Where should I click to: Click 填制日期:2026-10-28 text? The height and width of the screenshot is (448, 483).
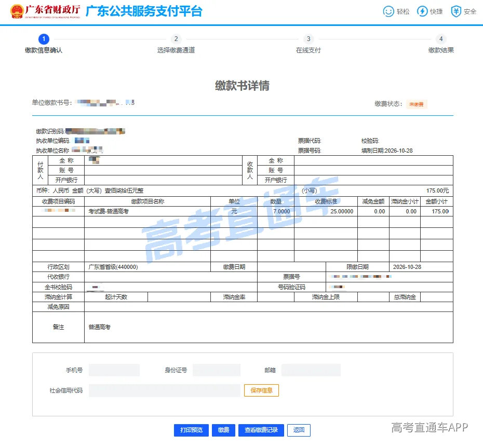[387, 151]
